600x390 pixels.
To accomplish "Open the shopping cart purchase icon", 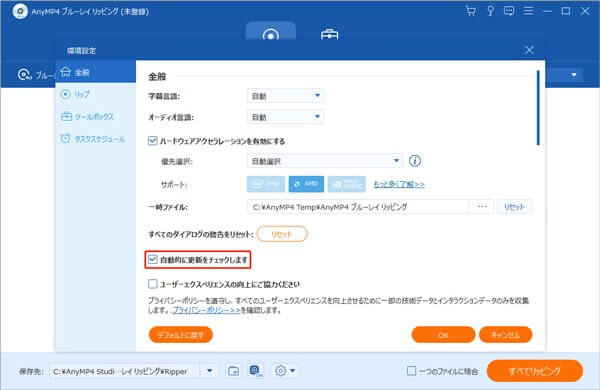I will point(471,11).
